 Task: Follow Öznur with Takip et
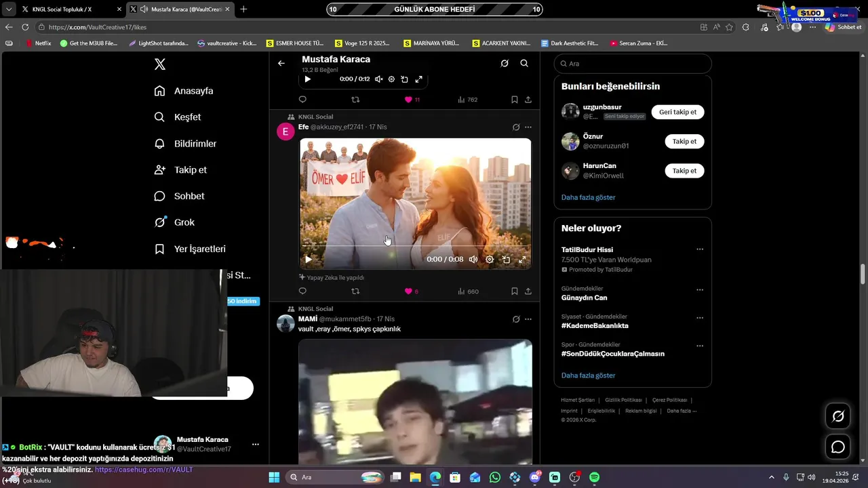[684, 142]
